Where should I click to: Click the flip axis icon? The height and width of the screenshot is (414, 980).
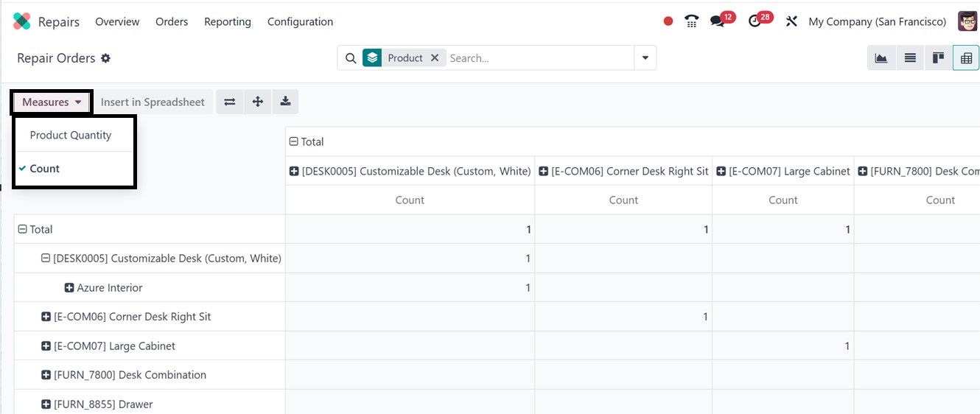tap(229, 102)
